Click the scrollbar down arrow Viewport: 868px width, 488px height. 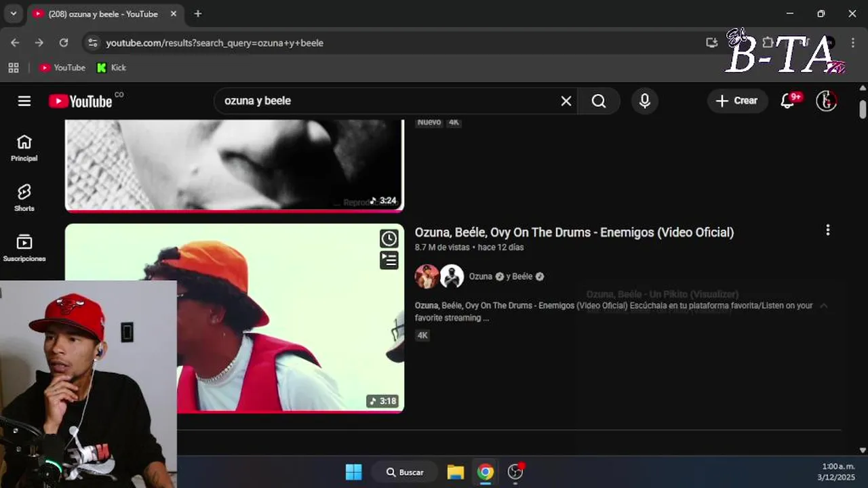tap(863, 450)
